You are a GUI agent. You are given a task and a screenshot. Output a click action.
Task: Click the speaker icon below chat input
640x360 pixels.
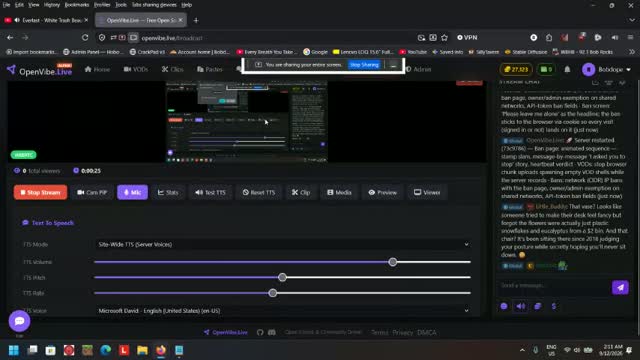click(520, 306)
